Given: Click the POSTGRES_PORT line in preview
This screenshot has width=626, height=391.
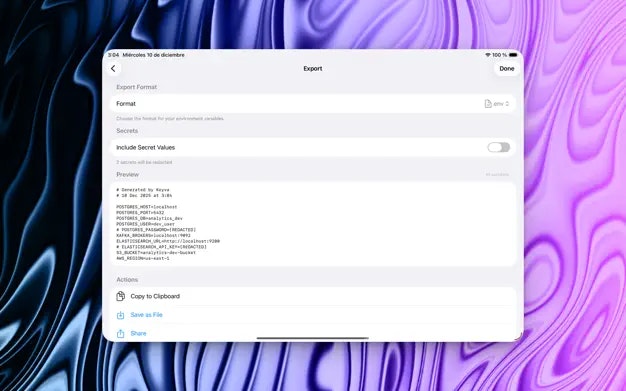Looking at the screenshot, I should (x=140, y=213).
